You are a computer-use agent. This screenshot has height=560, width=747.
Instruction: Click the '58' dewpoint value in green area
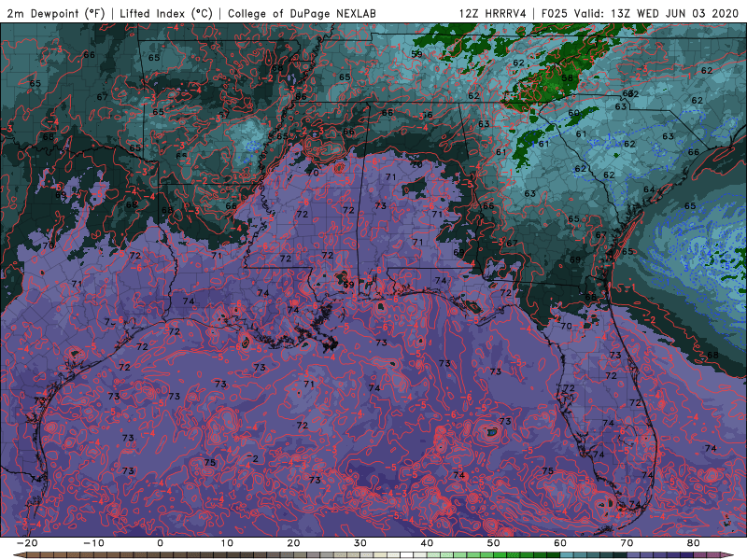tap(567, 78)
